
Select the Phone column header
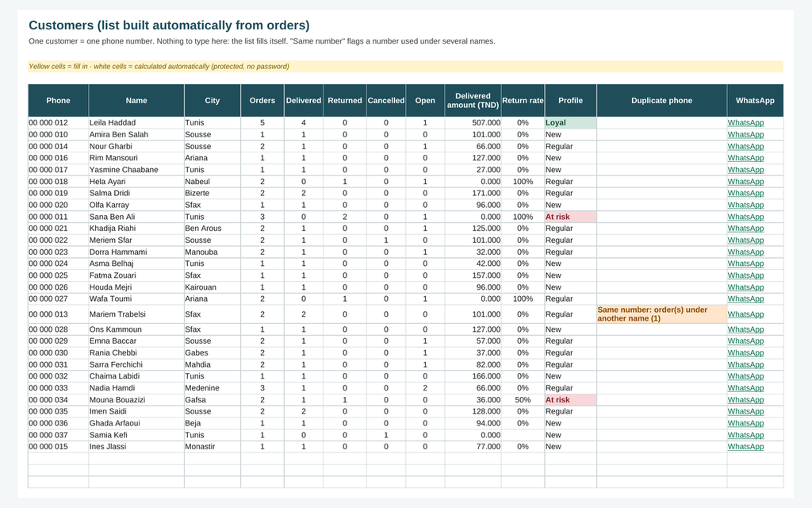[x=58, y=101]
